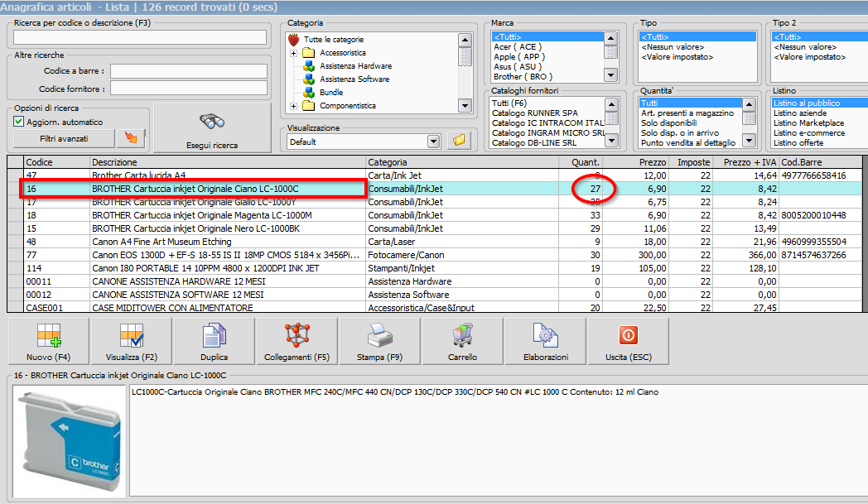
Task: Click the yellow folder button beside Visualizzazione
Action: (459, 141)
